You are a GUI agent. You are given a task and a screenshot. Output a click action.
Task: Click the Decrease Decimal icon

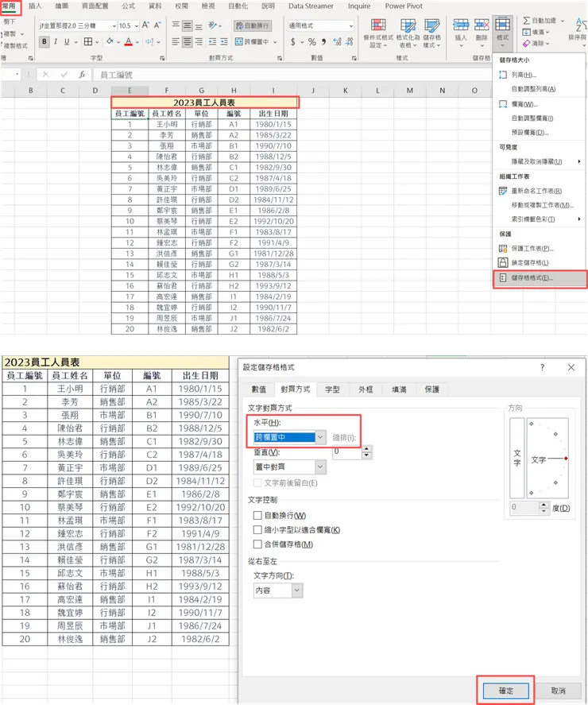(350, 42)
